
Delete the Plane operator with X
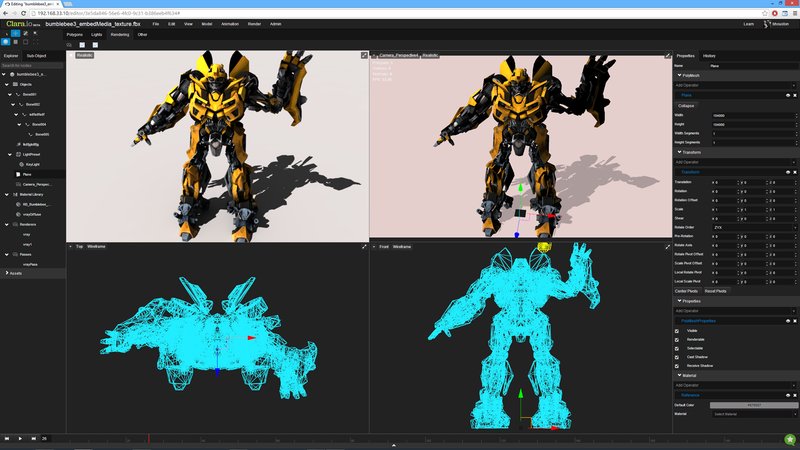pos(794,95)
